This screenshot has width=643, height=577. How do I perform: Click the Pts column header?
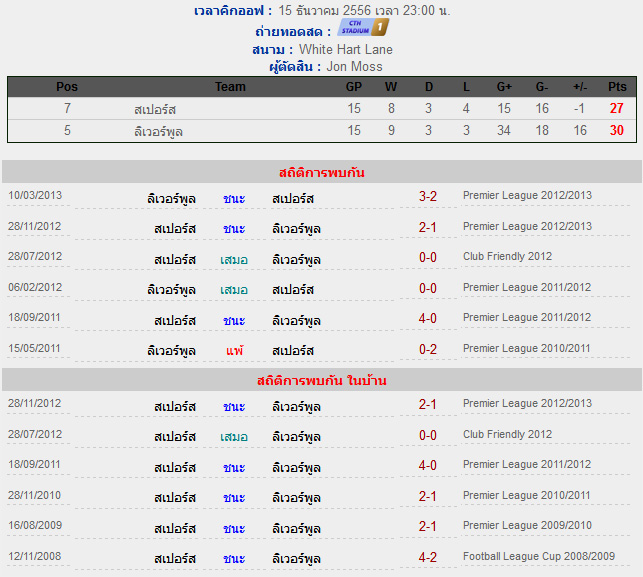tap(617, 87)
